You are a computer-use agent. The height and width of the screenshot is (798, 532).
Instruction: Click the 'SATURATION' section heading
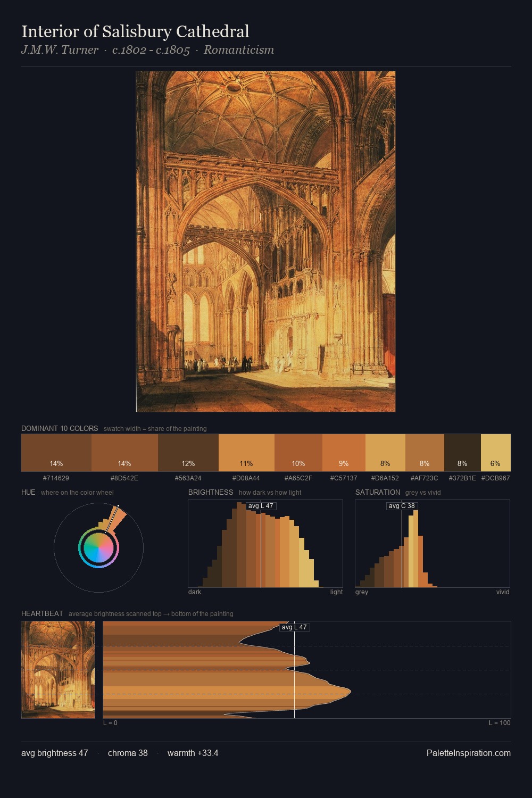[378, 492]
